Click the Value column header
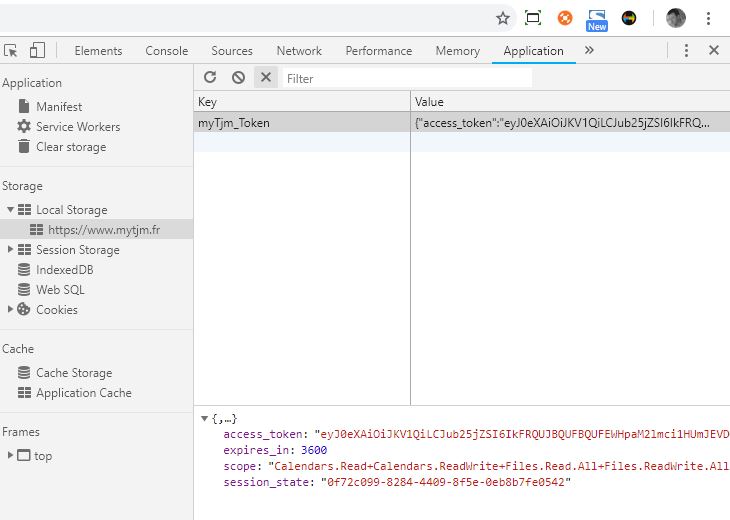This screenshot has height=520, width=730. tap(570, 101)
